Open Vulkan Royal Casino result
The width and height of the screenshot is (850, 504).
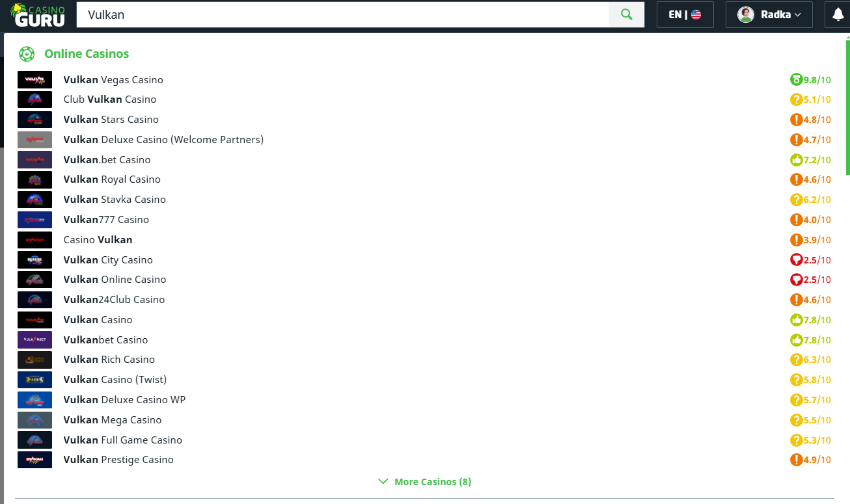point(112,179)
